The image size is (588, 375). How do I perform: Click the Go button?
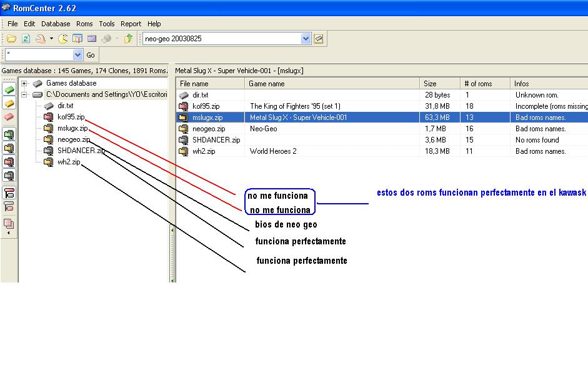pos(91,55)
